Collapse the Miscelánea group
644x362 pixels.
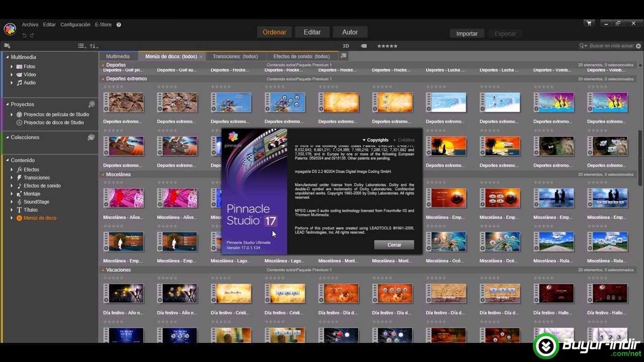(103, 174)
